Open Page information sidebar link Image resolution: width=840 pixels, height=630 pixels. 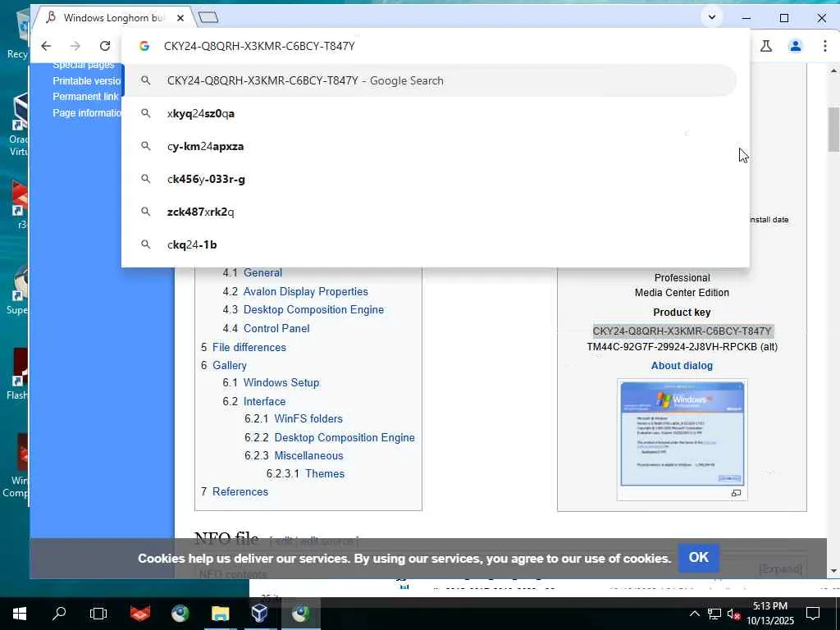86,112
